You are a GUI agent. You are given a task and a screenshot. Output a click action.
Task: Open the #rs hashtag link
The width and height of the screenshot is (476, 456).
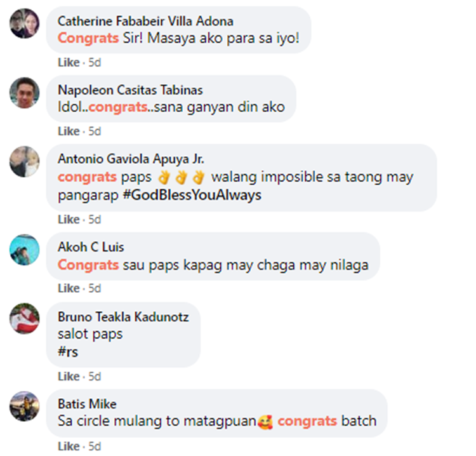(68, 352)
